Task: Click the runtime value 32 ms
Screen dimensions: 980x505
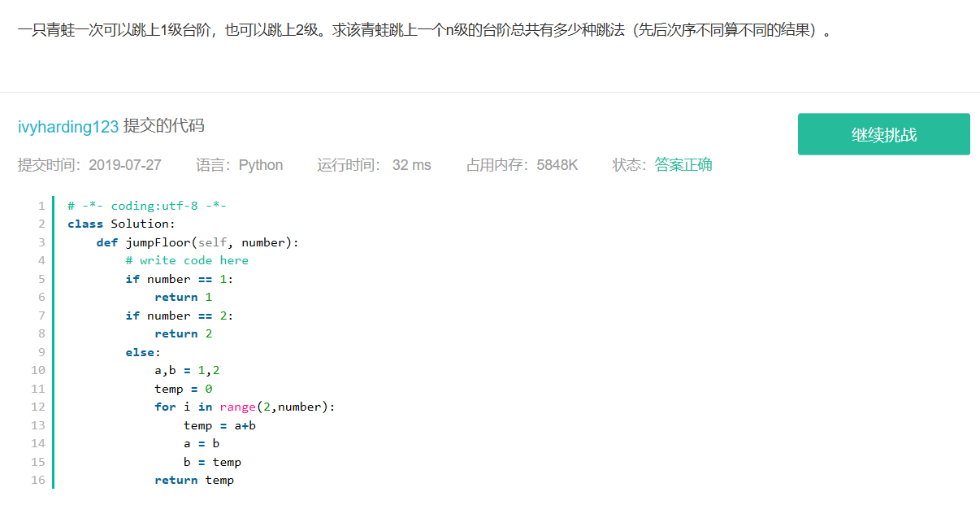Action: click(411, 165)
